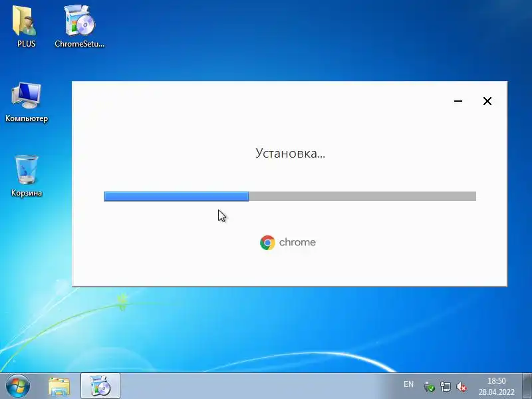The image size is (532, 399).
Task: Open the network status tray icon
Action: click(445, 386)
